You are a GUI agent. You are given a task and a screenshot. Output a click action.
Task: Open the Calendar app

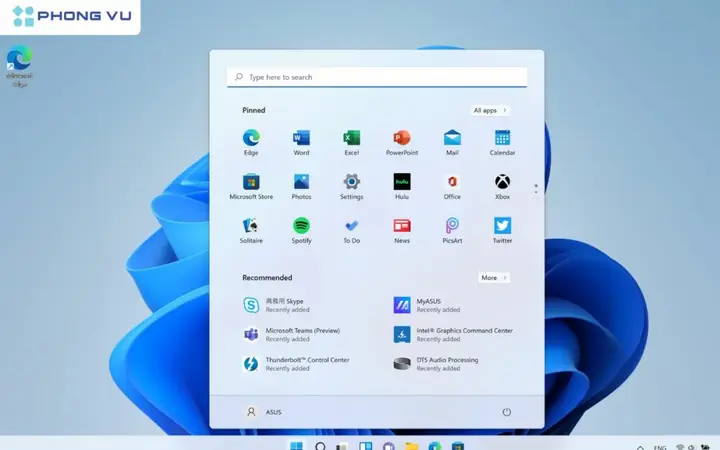pyautogui.click(x=502, y=143)
